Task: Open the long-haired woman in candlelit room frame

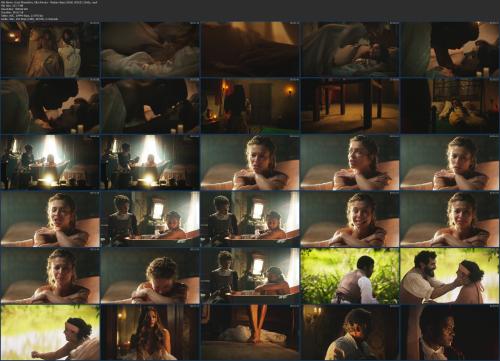Action: 150,332
